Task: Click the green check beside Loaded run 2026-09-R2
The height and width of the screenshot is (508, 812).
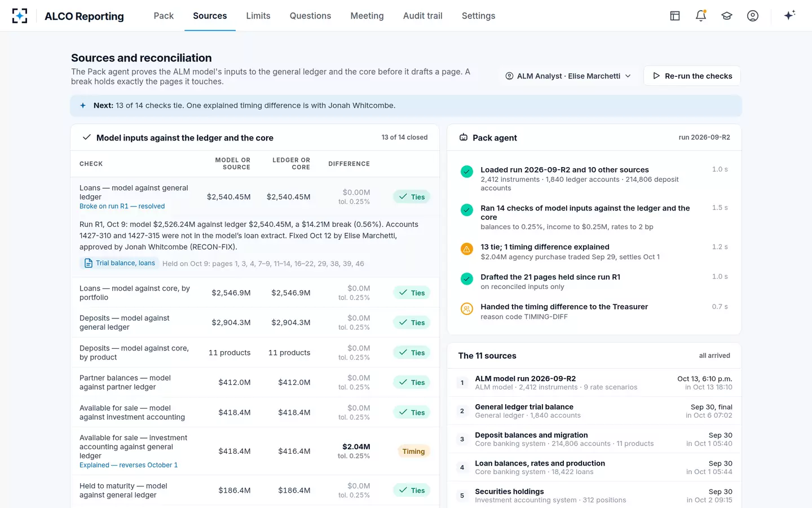Action: point(467,172)
